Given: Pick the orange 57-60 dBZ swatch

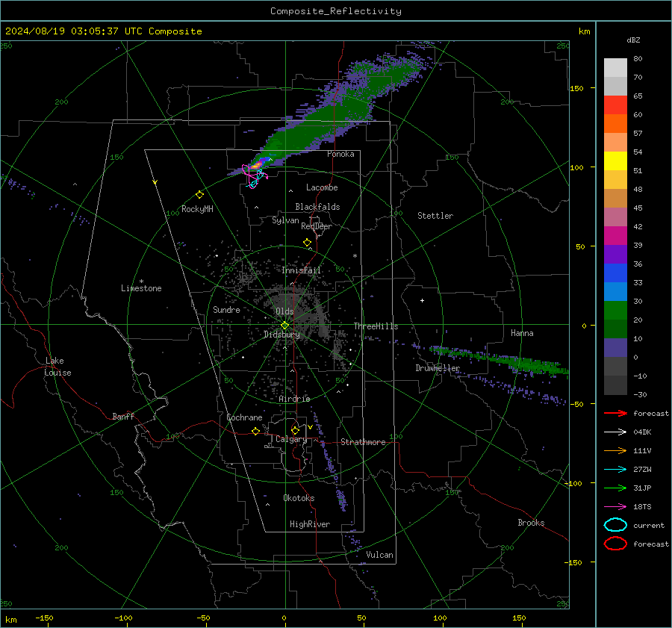Looking at the screenshot, I should pos(615,124).
